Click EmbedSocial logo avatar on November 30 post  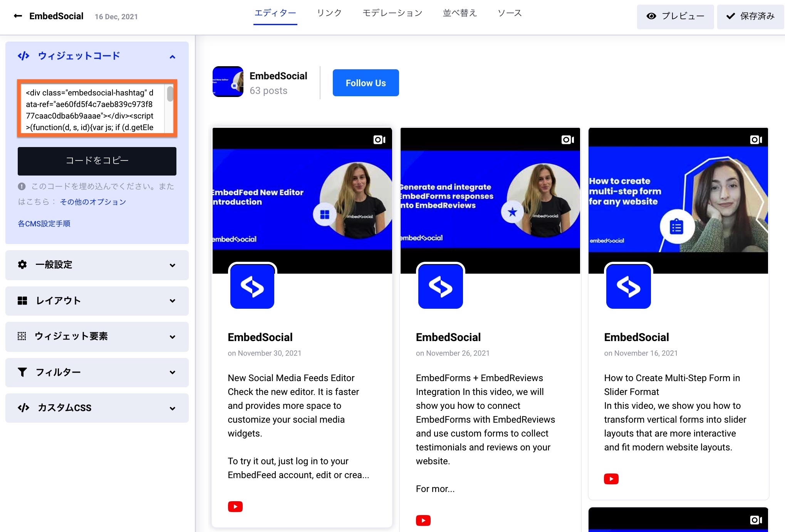coord(252,286)
